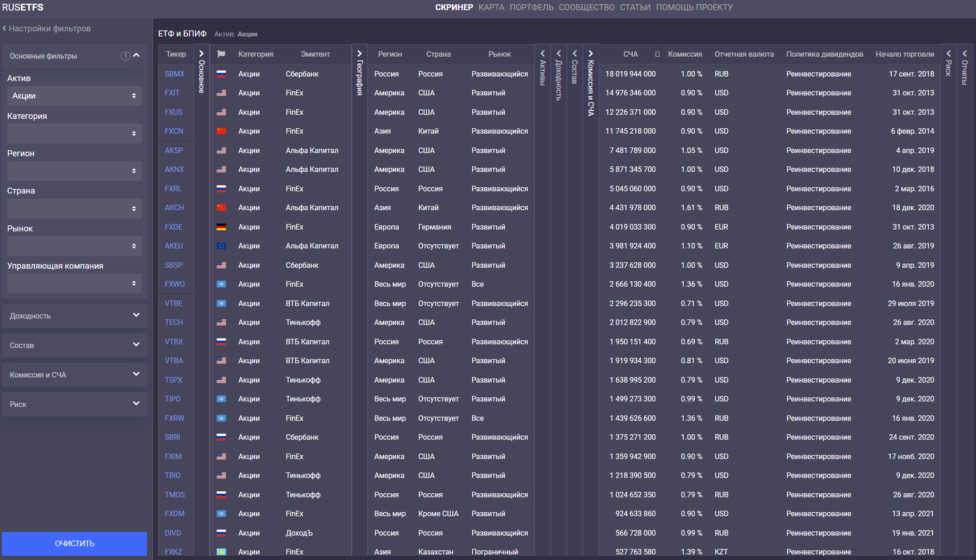Open the Управляющая компания dropdown
The height and width of the screenshot is (560, 976).
tap(74, 284)
